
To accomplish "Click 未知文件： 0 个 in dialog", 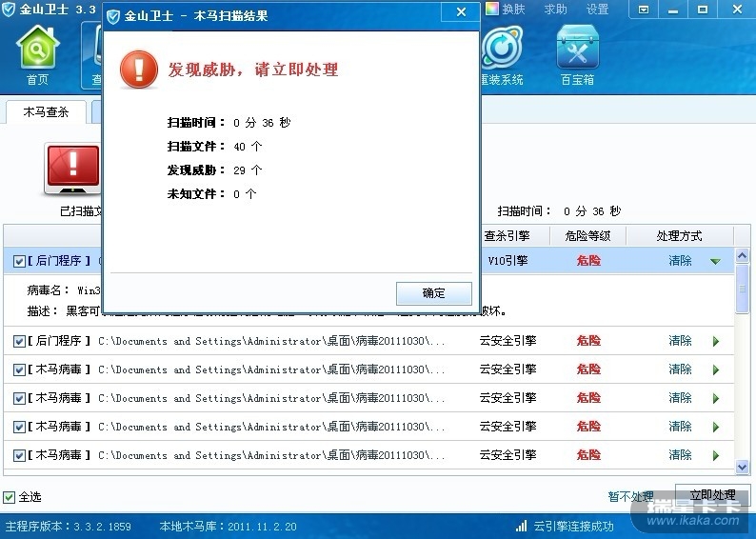I will pos(211,194).
